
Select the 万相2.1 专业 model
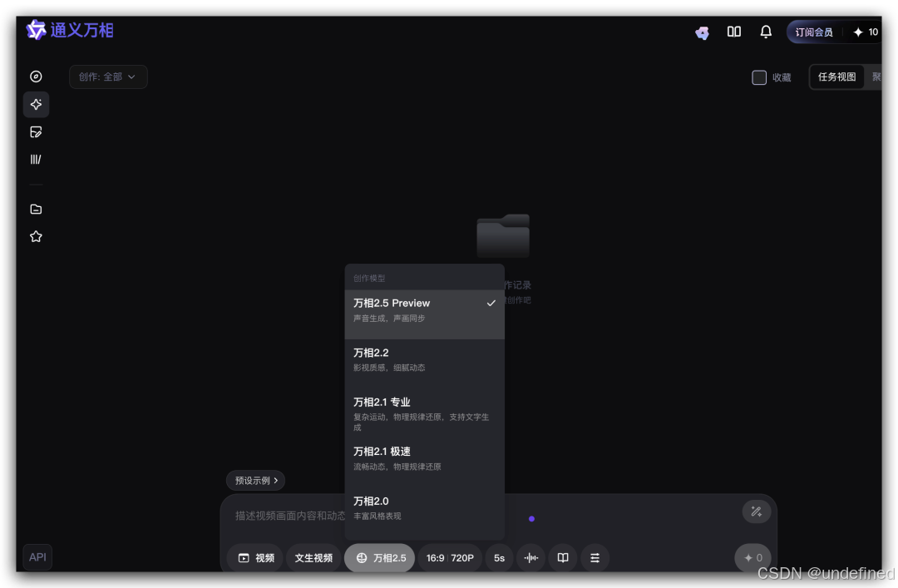click(x=424, y=413)
